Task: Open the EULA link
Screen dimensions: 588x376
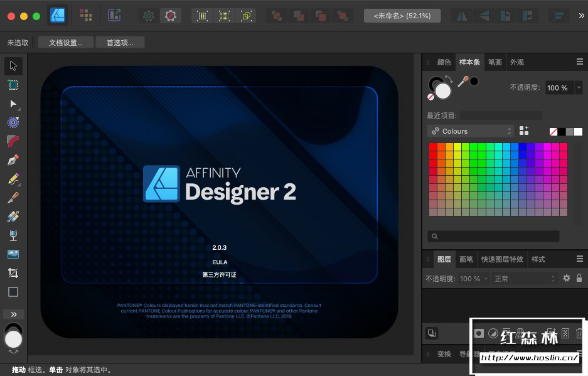Action: click(219, 262)
